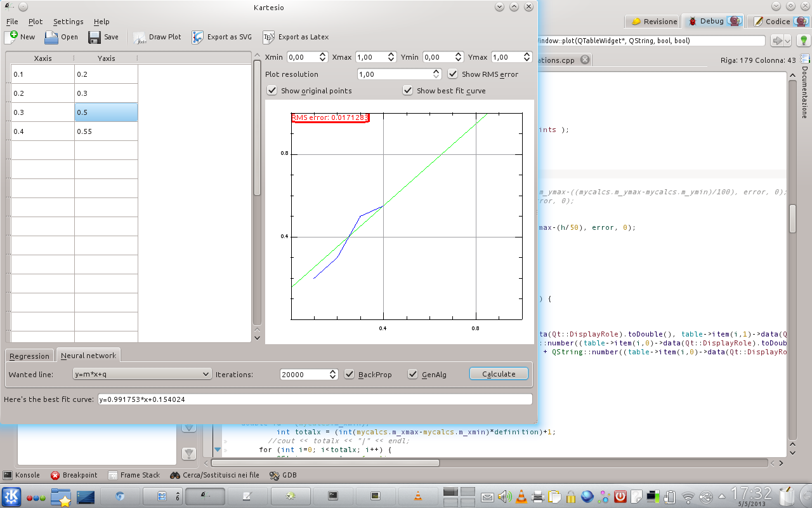This screenshot has height=508, width=812.
Task: Click the Breakpoint icon in bottom panel
Action: (55, 475)
